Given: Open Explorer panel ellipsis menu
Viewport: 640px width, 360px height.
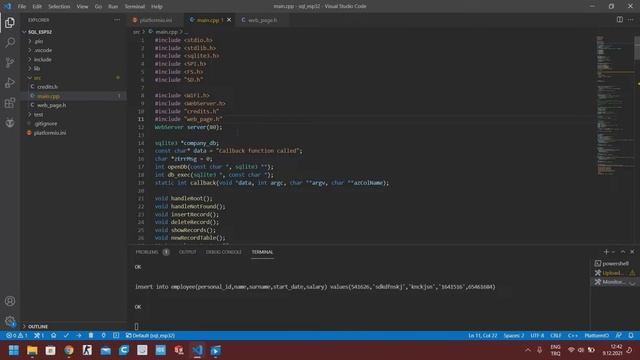Looking at the screenshot, I should (117, 20).
